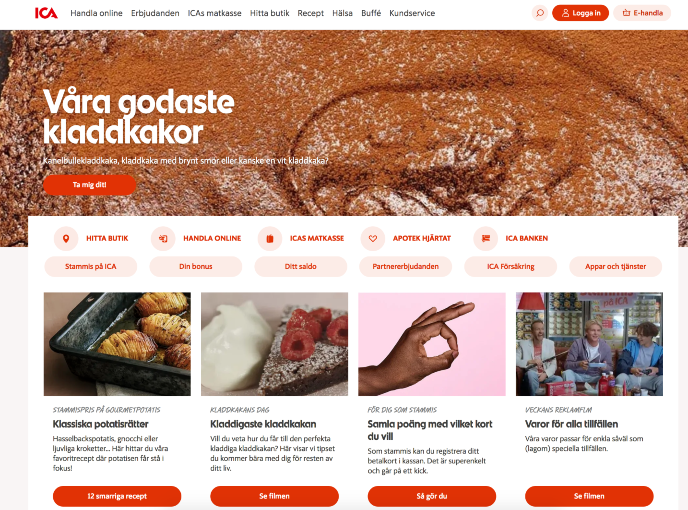Select the Din bonus pill
The image size is (688, 510).
196,266
